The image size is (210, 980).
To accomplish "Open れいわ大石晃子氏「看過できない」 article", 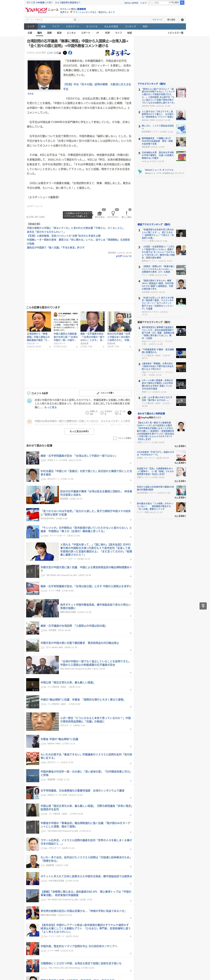I will click(86, 756).
